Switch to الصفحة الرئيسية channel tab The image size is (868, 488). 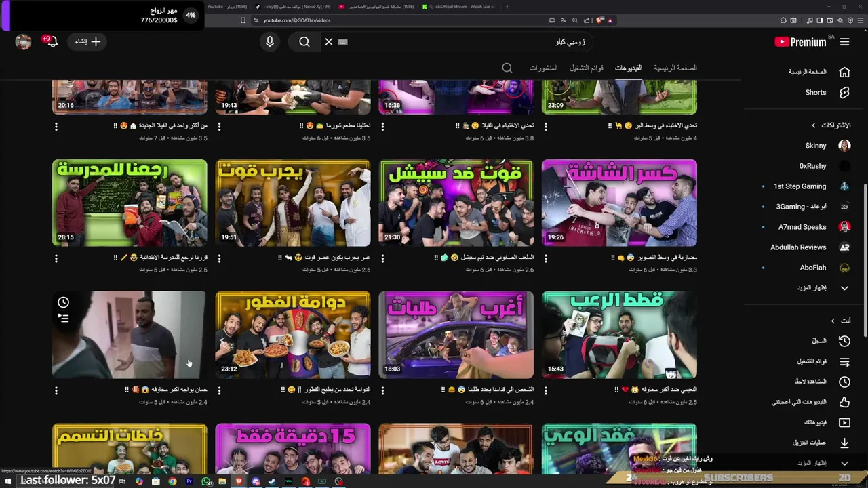coord(675,68)
